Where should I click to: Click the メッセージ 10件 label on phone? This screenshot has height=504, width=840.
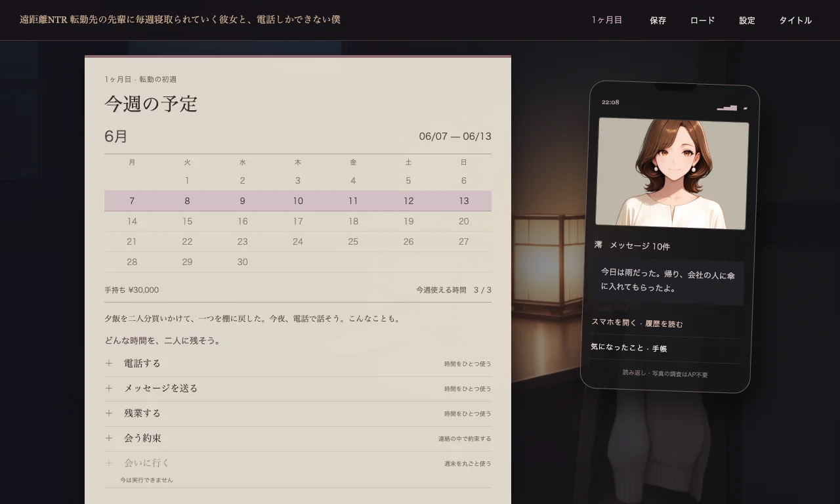click(639, 246)
